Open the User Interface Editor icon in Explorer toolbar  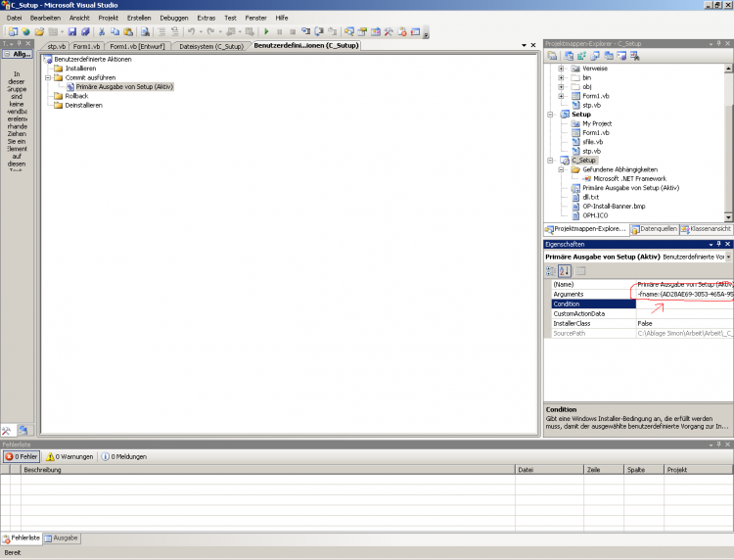(609, 56)
